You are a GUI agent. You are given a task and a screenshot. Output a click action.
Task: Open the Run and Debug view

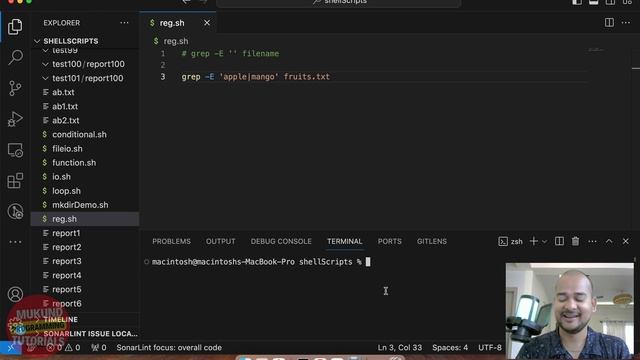(15, 119)
